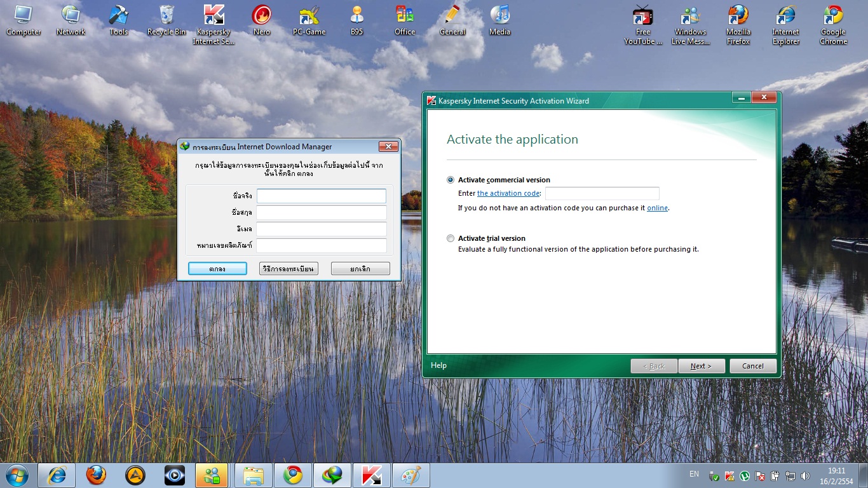This screenshot has height=488, width=868.
Task: Click the volume speaker tray icon
Action: coord(806,476)
